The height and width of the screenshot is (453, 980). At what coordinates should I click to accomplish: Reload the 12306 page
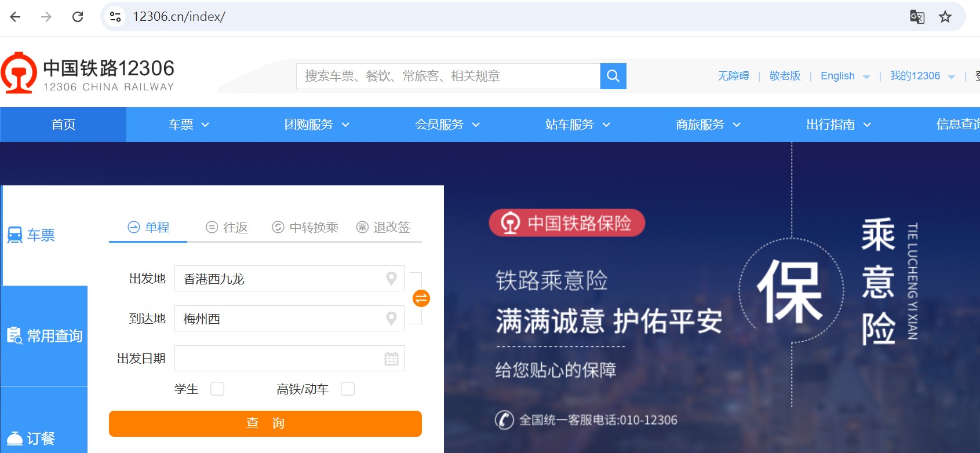(x=78, y=17)
